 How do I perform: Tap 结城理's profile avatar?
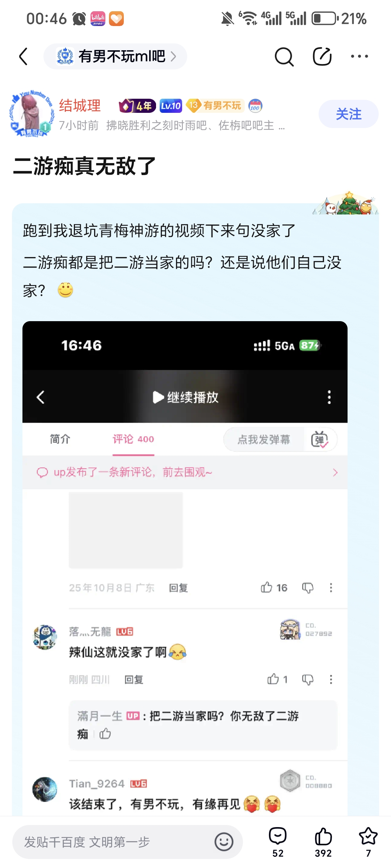31,113
